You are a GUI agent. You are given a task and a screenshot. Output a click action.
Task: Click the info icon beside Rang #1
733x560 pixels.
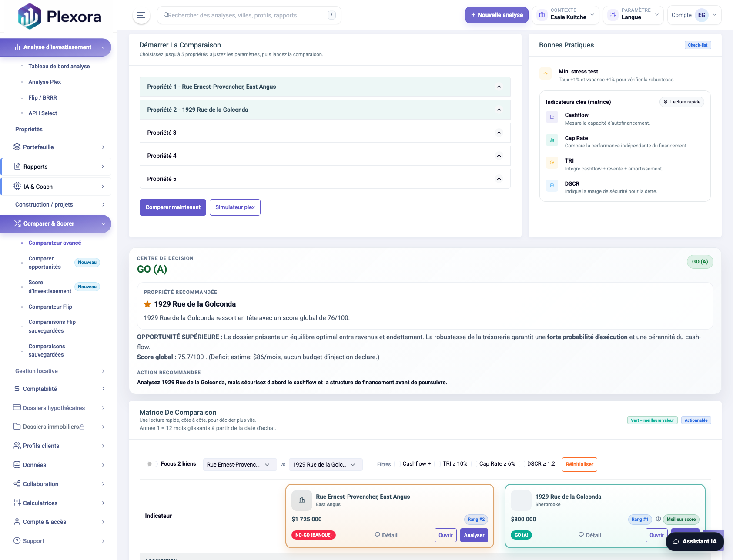click(x=658, y=519)
